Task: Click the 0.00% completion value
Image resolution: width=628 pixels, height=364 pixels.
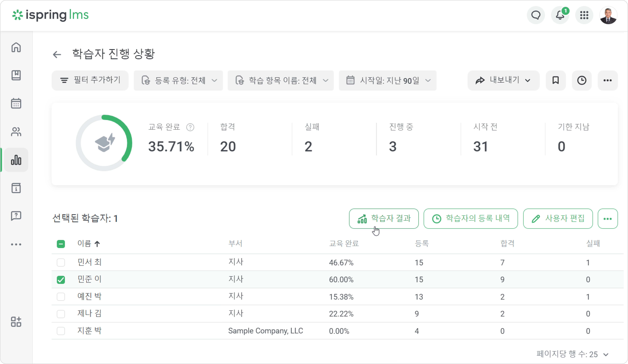Action: [339, 331]
